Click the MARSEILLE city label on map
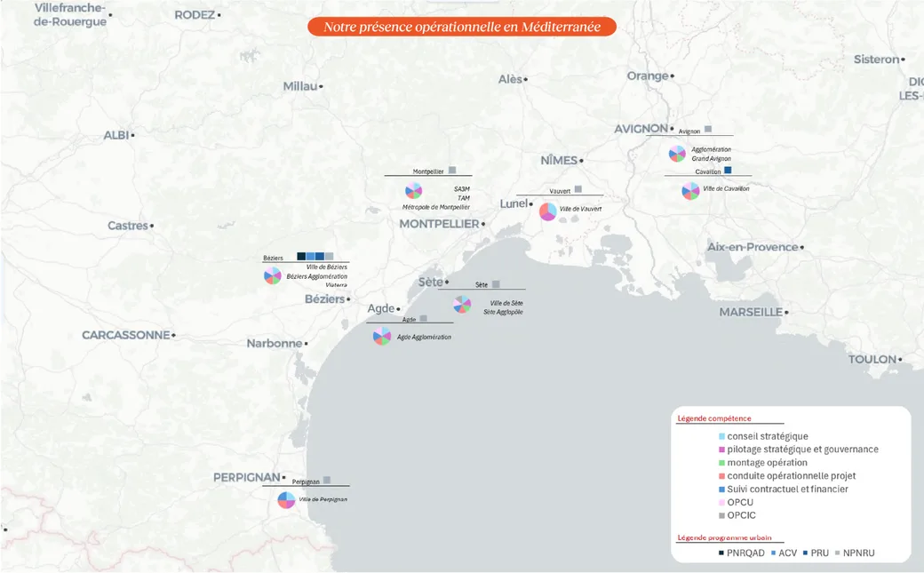The image size is (924, 573). [x=751, y=312]
